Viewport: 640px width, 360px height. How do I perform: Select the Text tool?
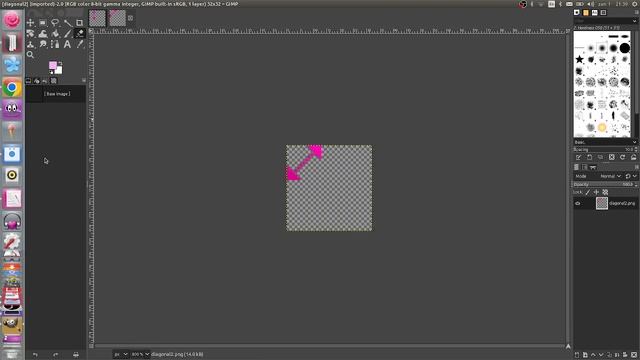[67, 44]
